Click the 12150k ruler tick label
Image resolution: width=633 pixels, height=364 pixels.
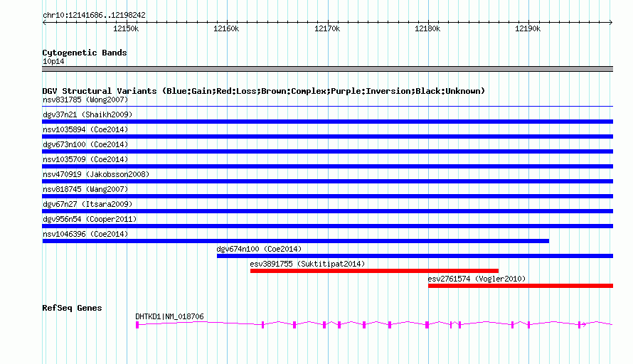tap(126, 28)
